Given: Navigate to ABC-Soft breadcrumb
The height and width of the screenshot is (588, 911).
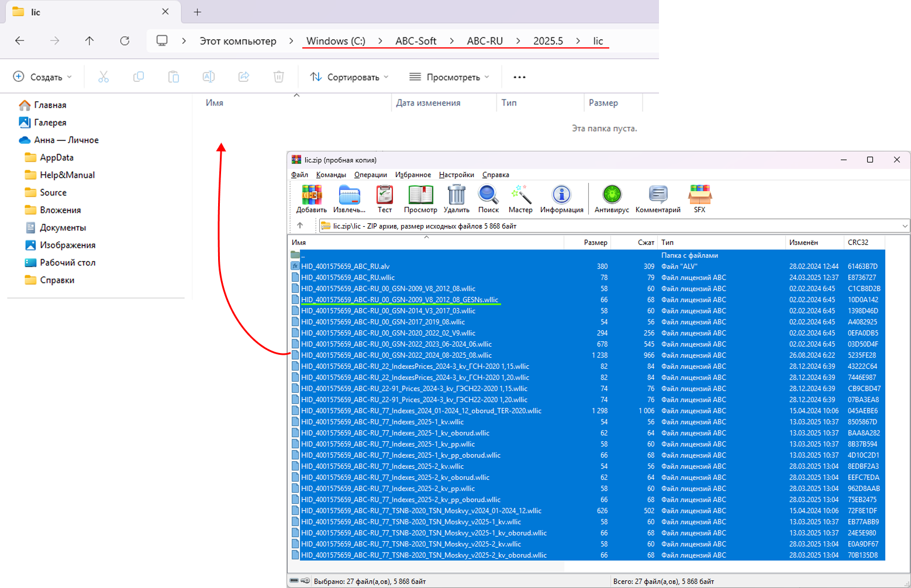Looking at the screenshot, I should (x=416, y=41).
